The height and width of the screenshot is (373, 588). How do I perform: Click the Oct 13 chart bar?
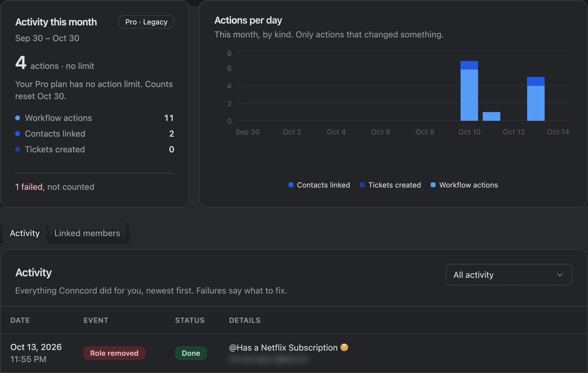(536, 99)
